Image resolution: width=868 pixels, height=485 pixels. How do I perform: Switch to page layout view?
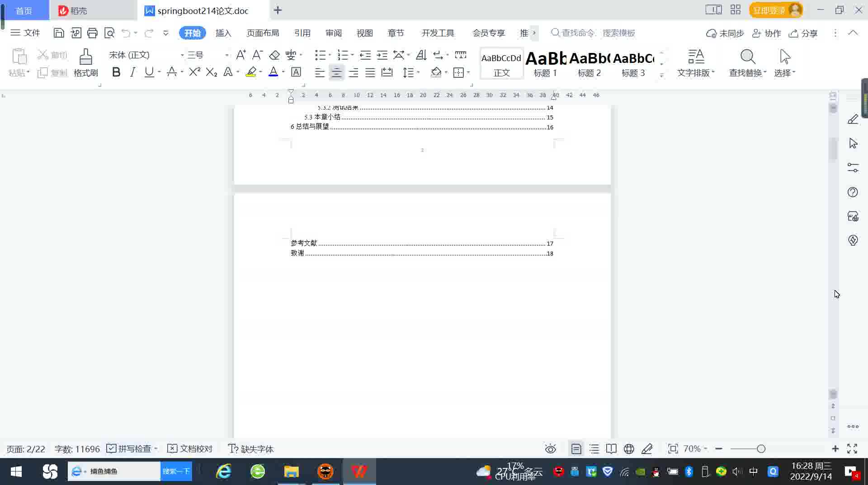576,449
